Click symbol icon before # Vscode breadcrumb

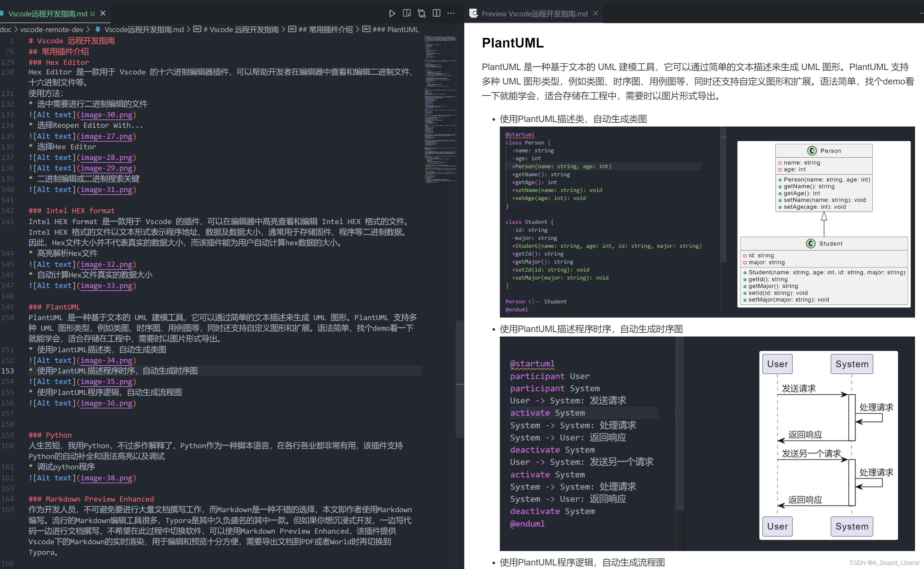coord(197,29)
